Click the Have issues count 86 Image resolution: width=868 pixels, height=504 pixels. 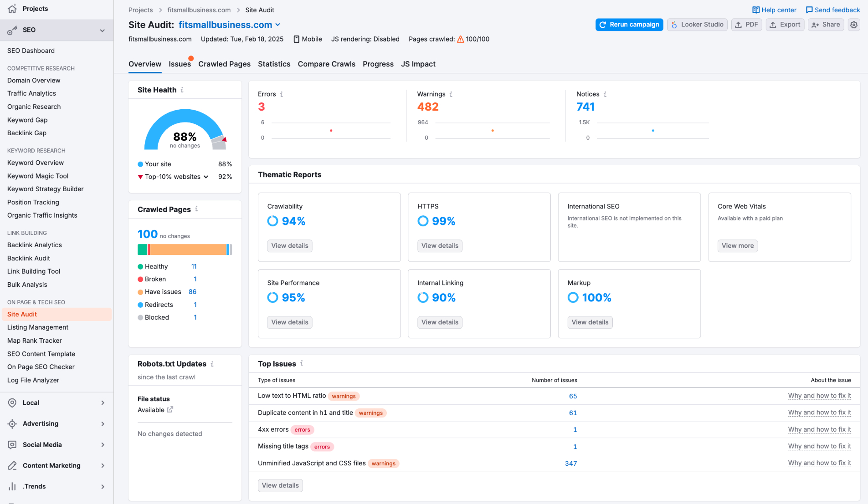(x=192, y=292)
